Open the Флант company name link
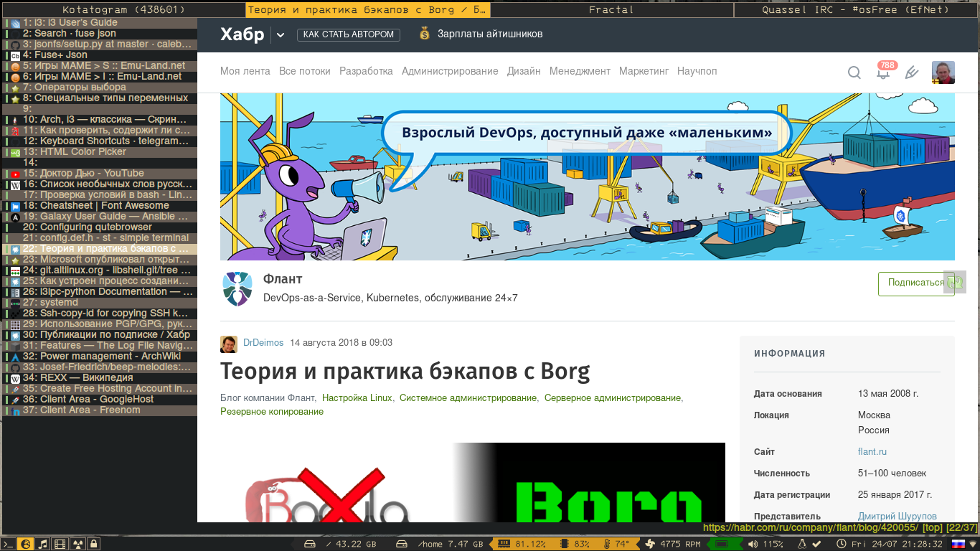This screenshot has height=551, width=980. (283, 279)
